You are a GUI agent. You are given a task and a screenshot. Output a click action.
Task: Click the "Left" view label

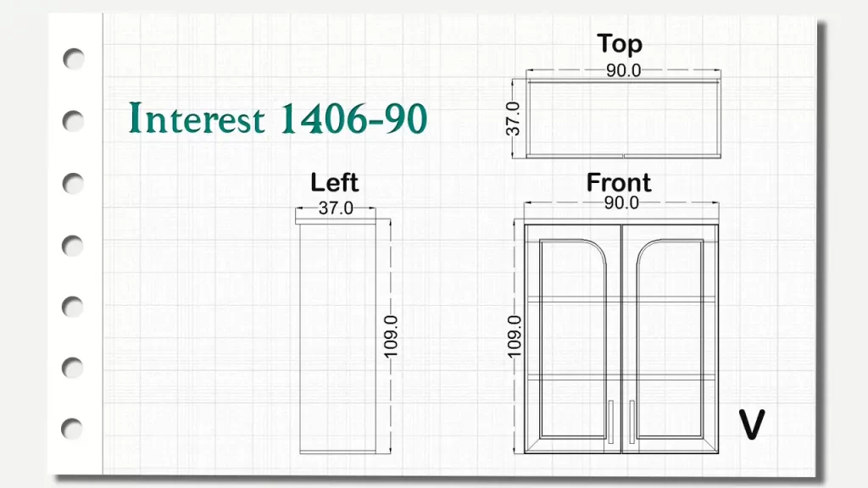click(x=334, y=182)
